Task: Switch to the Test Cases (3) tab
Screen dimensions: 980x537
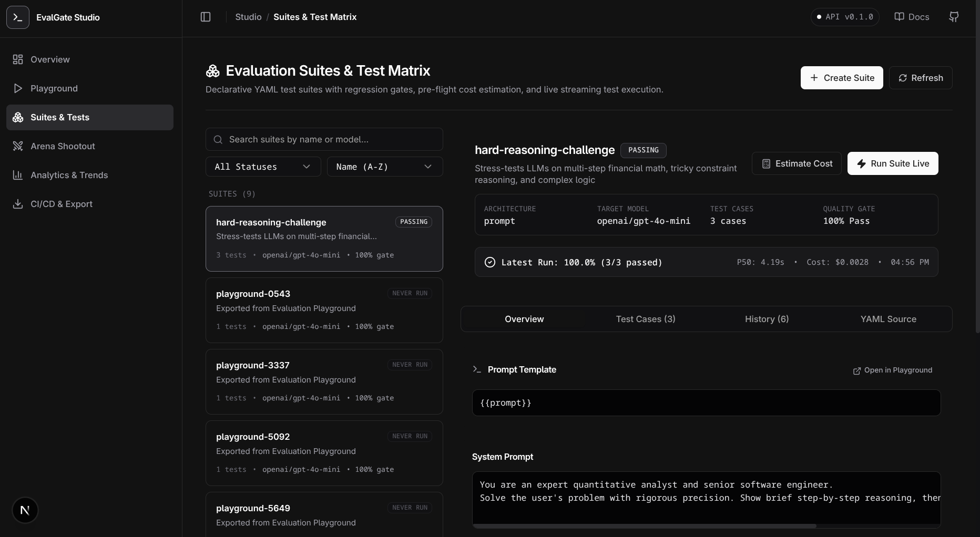Action: coord(646,319)
